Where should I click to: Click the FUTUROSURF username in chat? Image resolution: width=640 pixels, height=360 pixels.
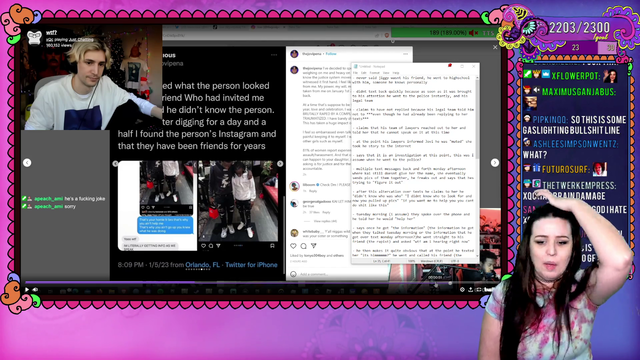[566, 169]
